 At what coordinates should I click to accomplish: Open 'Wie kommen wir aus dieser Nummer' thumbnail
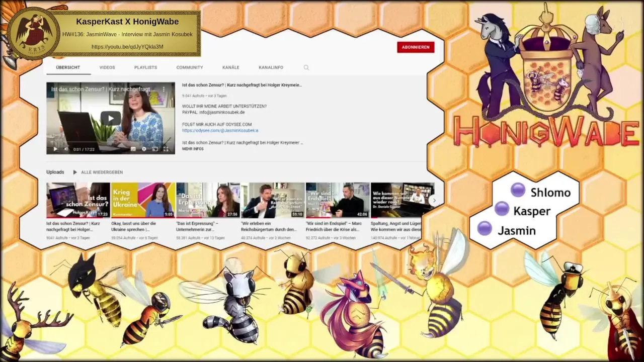tap(403, 200)
